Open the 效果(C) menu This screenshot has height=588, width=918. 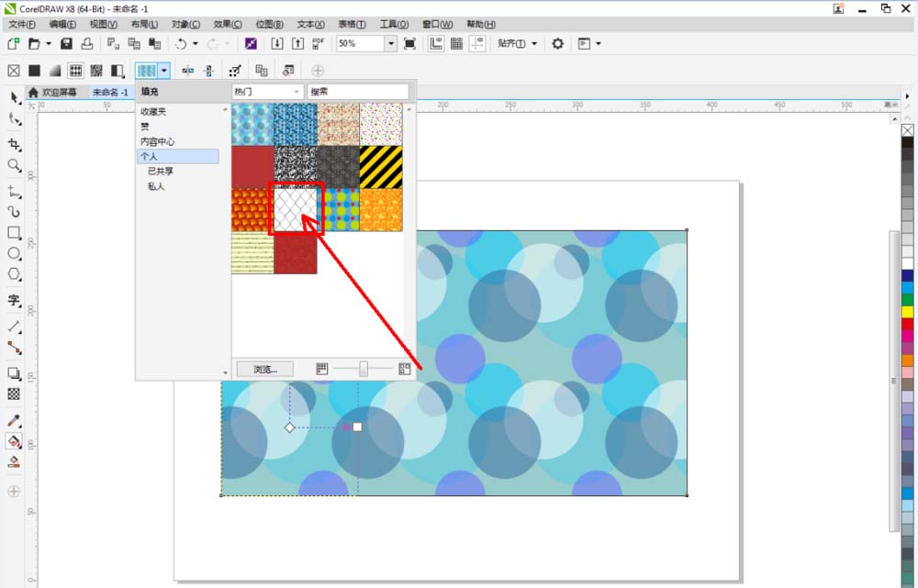tap(228, 24)
